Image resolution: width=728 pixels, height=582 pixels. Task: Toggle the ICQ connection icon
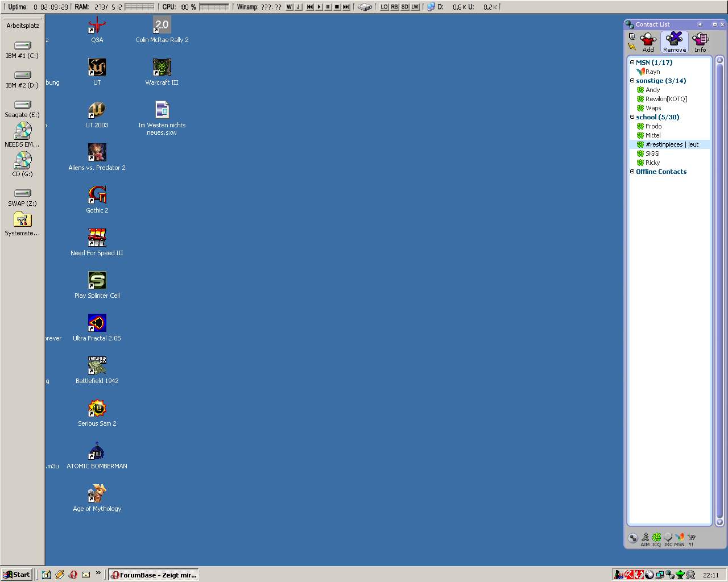click(x=656, y=539)
